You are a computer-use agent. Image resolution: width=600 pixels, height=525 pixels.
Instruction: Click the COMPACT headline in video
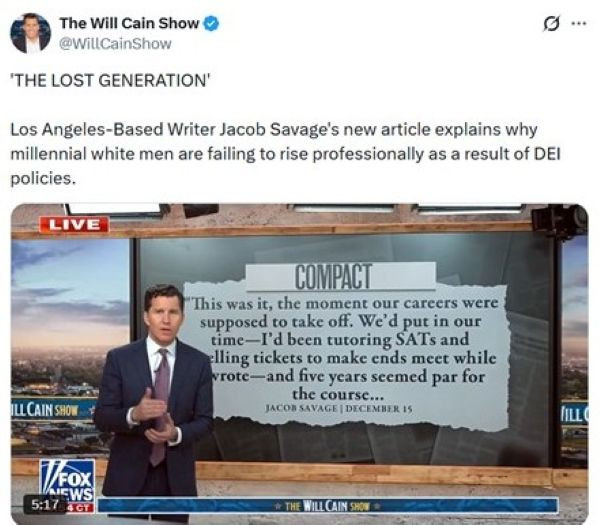click(x=333, y=276)
